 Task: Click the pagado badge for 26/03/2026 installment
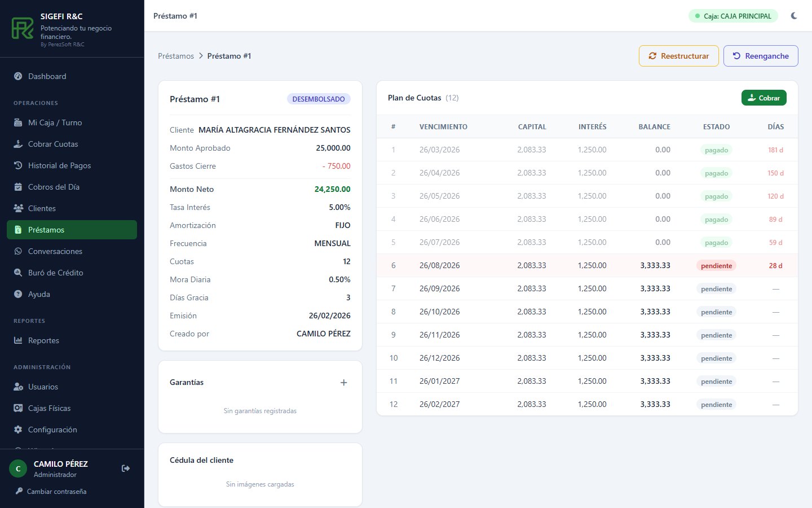716,150
